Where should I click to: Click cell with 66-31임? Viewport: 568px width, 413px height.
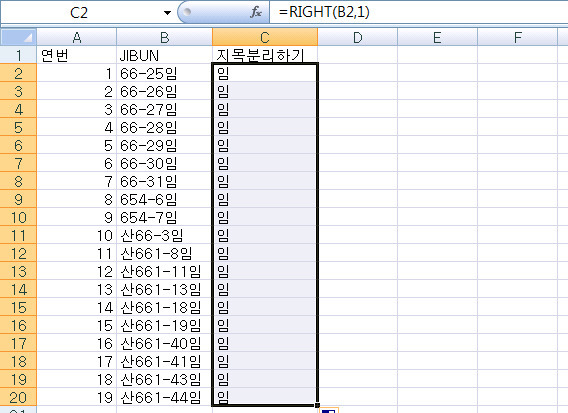[x=164, y=181]
